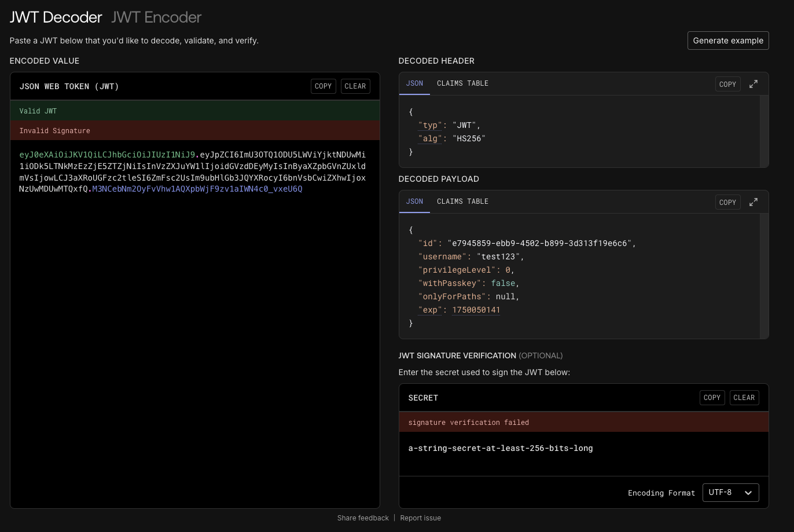Click the exp value 1750050141
Screen dimensions: 794x532
(476, 310)
